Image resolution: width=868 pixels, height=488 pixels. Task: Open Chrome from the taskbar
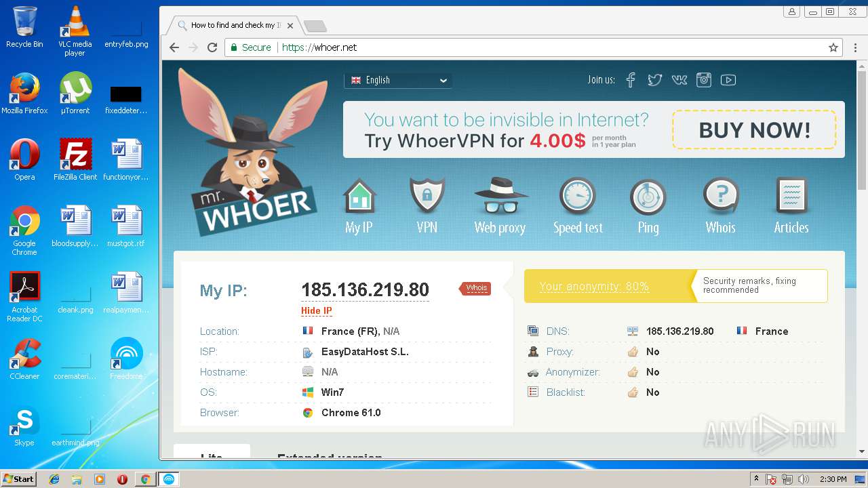(x=145, y=479)
